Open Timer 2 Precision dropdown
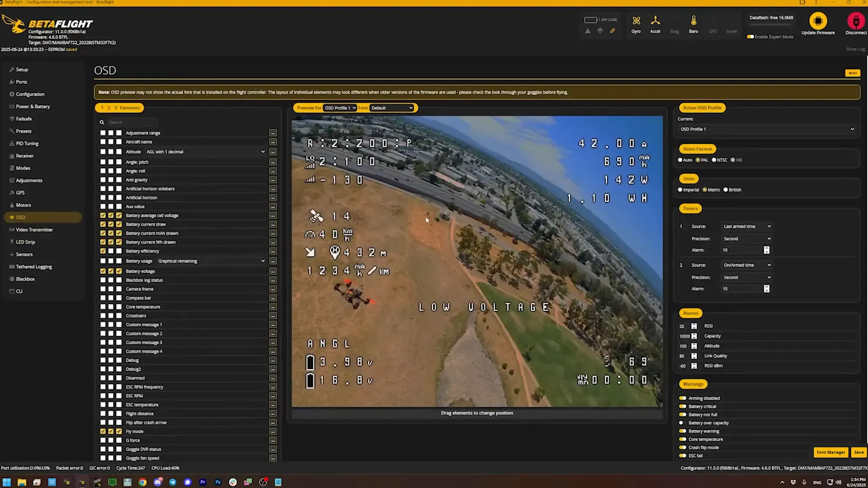This screenshot has height=488, width=868. click(x=747, y=277)
